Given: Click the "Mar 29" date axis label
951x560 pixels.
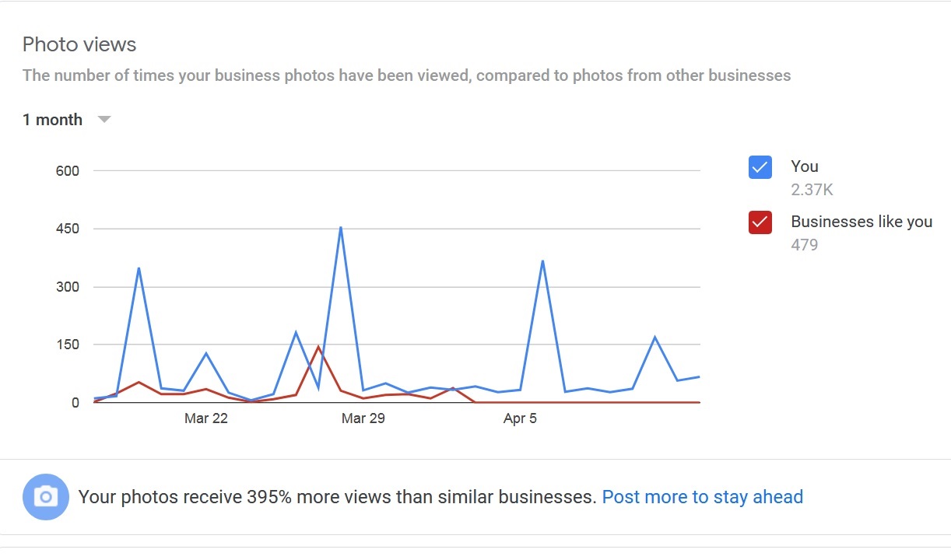Looking at the screenshot, I should point(363,418).
